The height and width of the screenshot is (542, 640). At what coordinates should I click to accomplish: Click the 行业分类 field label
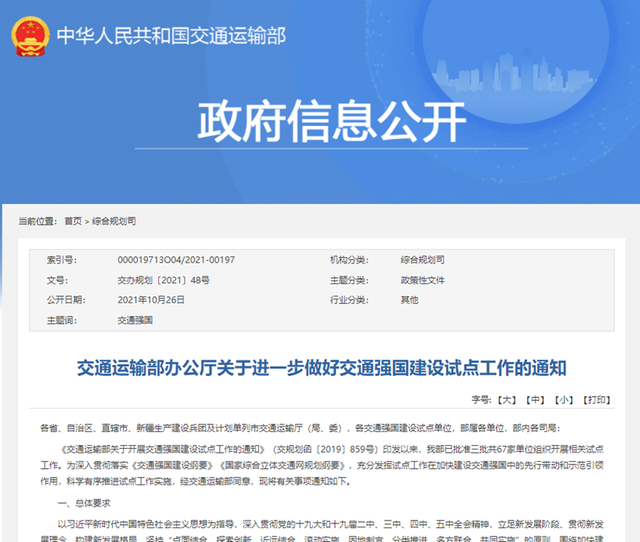coord(349,300)
